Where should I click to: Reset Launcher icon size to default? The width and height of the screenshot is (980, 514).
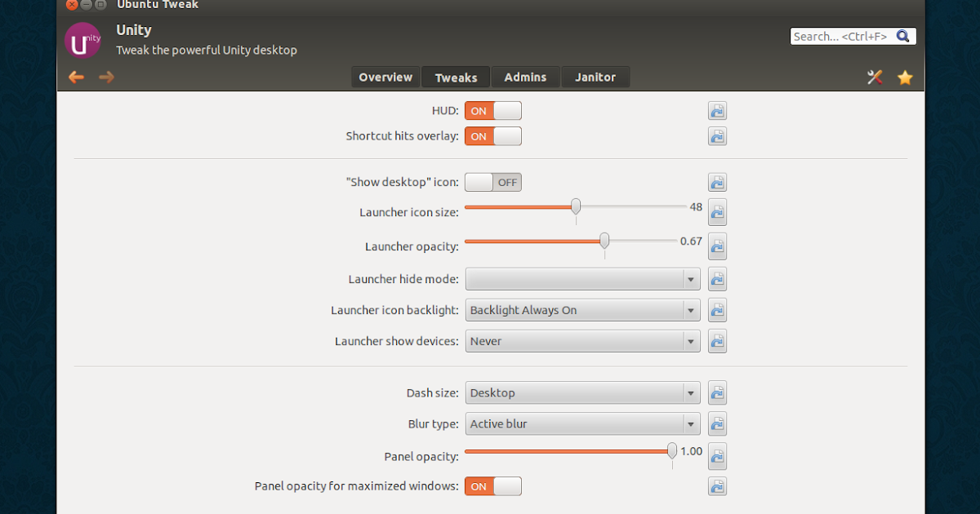coord(717,212)
